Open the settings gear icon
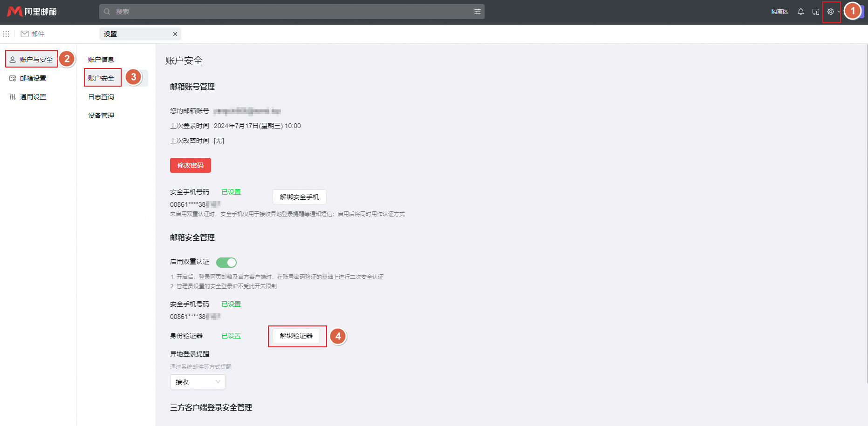Screen dimensions: 868x426 (x=831, y=12)
